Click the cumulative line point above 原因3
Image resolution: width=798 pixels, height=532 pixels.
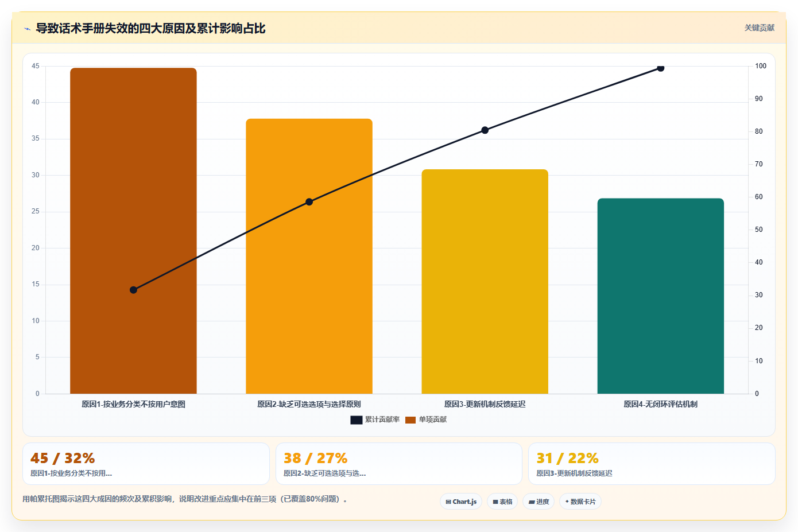tap(485, 130)
